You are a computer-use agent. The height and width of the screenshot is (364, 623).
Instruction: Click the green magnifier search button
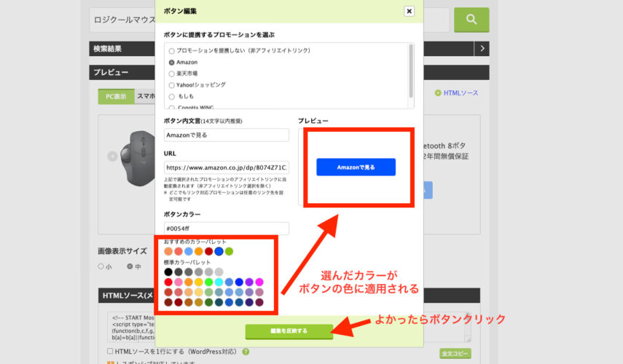coord(471,20)
